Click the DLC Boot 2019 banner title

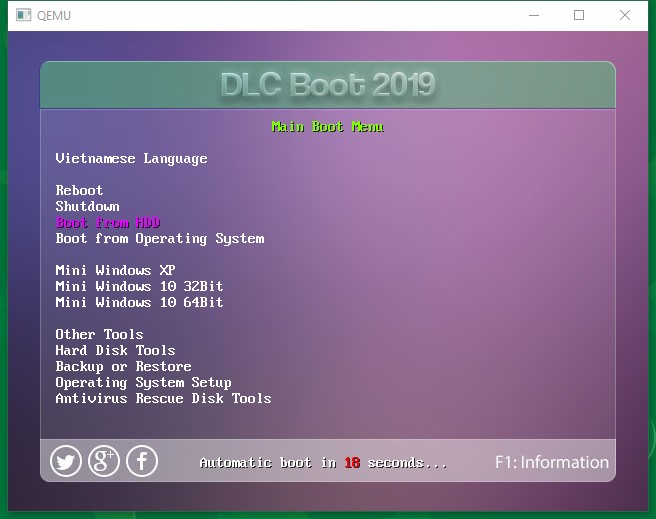pos(328,84)
